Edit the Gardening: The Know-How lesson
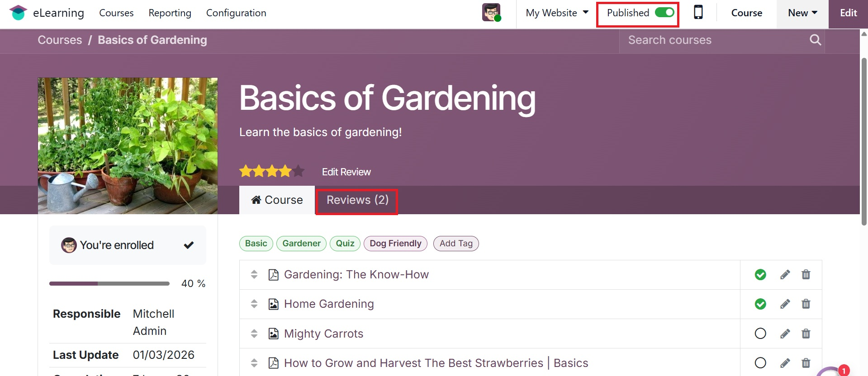The image size is (868, 376). tap(785, 275)
